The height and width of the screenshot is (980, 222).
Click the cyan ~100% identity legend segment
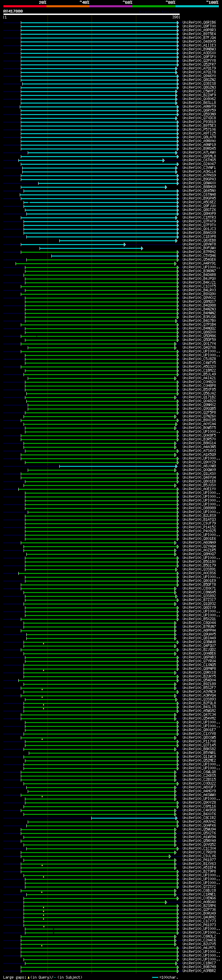pos(197,6)
